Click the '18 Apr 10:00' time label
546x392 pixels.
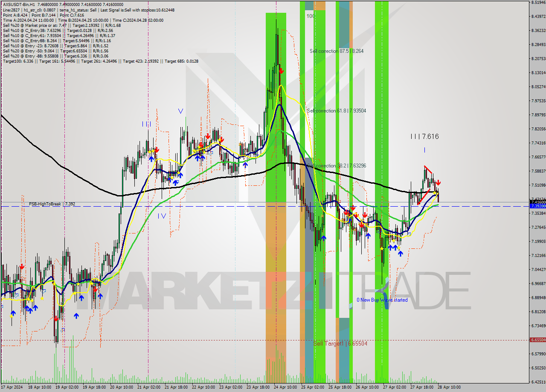[40, 387]
